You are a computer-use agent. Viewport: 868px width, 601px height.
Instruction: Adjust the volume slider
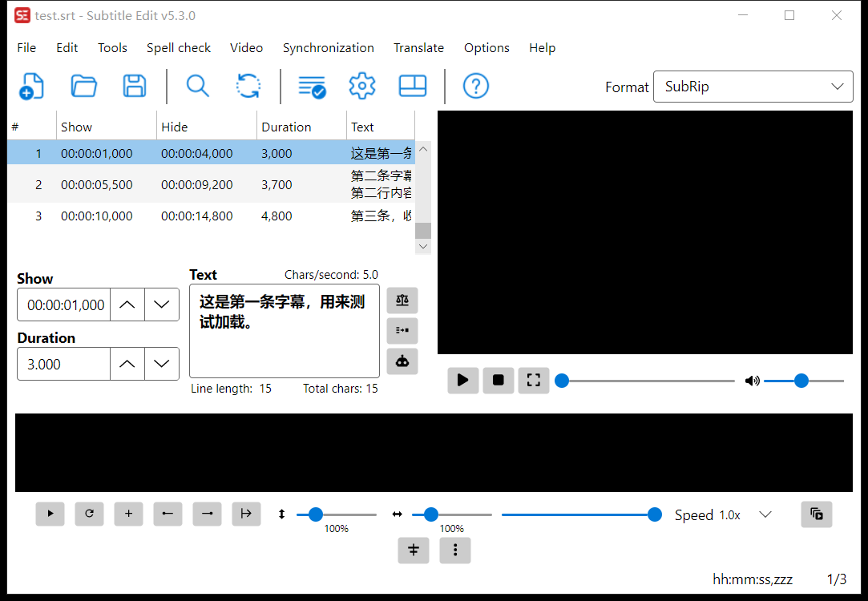point(804,381)
